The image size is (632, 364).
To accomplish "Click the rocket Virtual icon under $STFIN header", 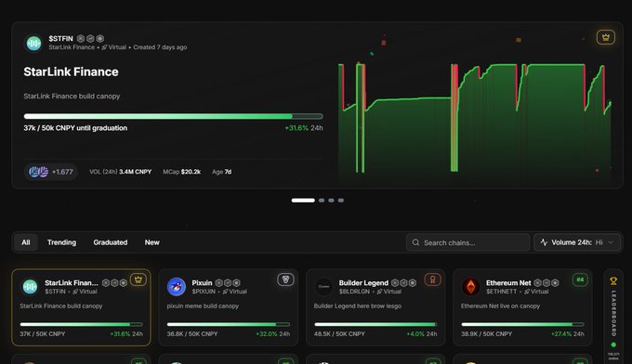I will coord(104,47).
